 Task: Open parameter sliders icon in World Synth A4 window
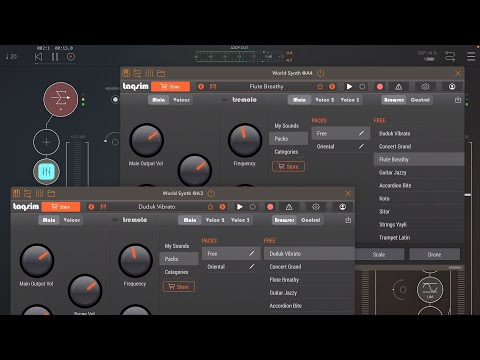click(x=149, y=73)
